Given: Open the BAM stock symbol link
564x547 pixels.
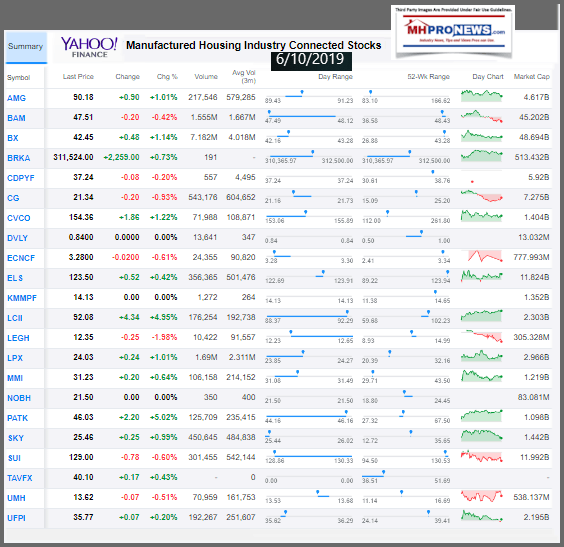Looking at the screenshot, I should [x=16, y=118].
